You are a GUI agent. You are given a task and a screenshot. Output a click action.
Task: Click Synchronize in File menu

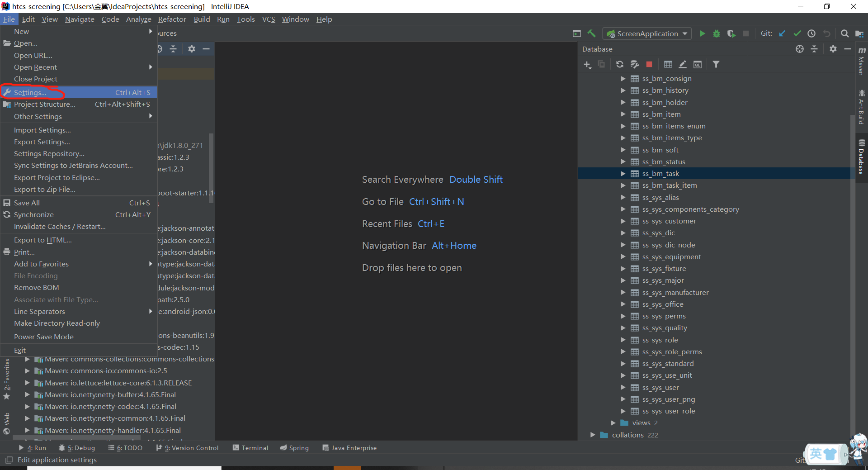click(x=79, y=215)
